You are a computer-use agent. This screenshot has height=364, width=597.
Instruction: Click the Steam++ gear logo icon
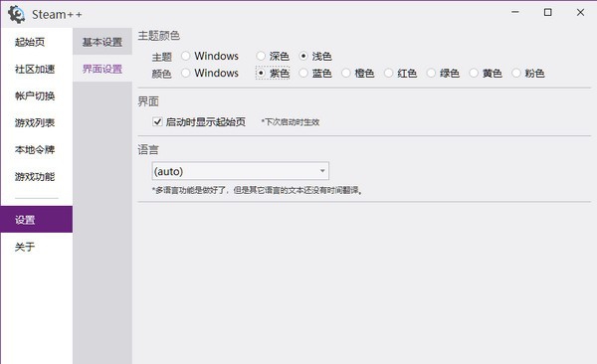[16, 15]
